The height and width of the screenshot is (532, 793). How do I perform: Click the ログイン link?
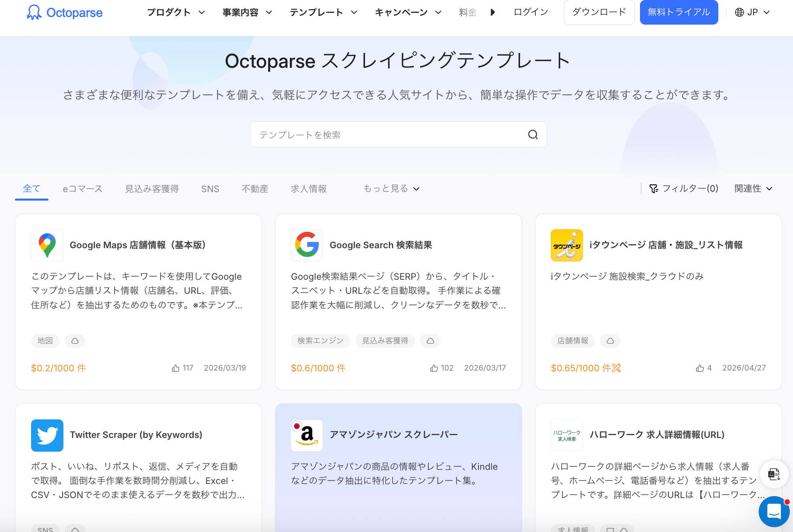coord(531,12)
